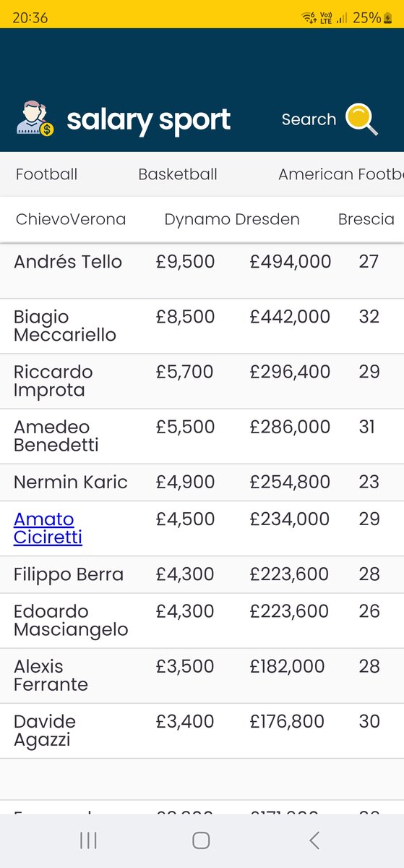This screenshot has height=868, width=404.
Task: Select the Basketball category tab
Action: 178,174
